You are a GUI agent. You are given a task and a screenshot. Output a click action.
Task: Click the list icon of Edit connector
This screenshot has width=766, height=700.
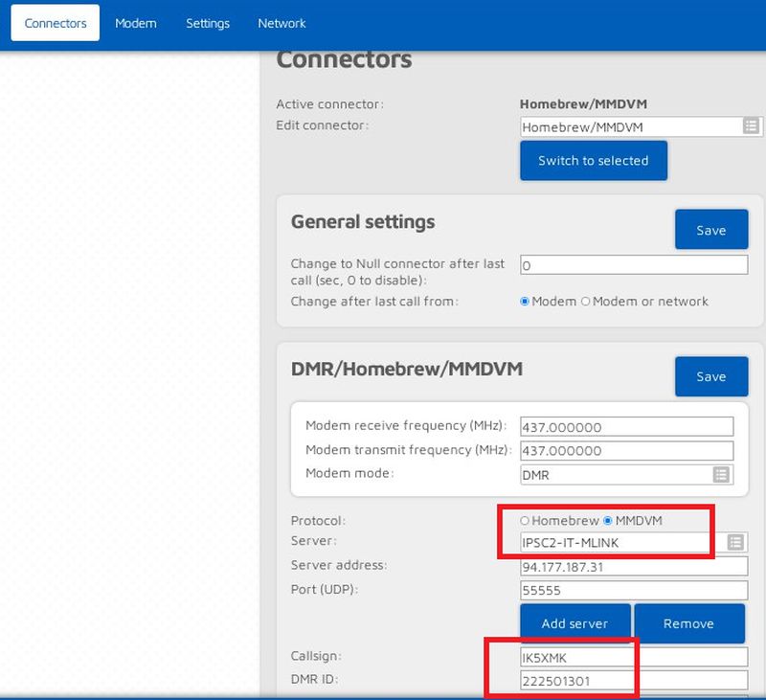click(x=751, y=126)
